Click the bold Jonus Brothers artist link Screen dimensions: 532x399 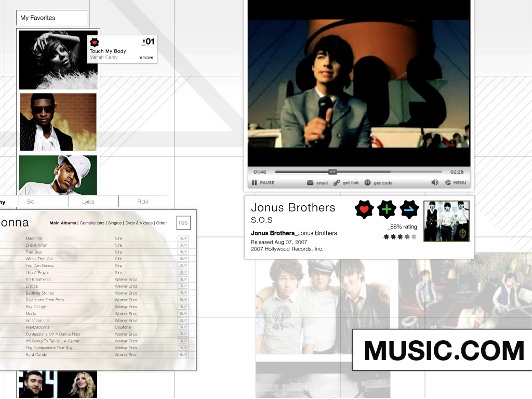[273, 233]
